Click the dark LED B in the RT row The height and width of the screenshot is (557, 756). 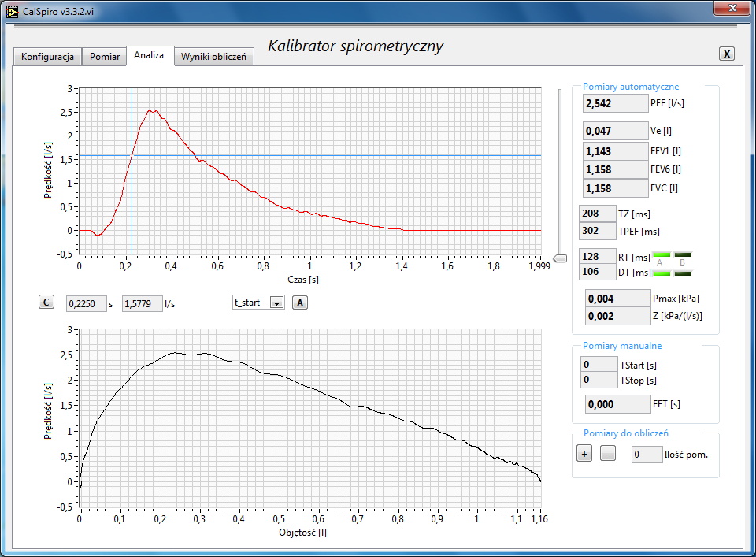tap(683, 254)
